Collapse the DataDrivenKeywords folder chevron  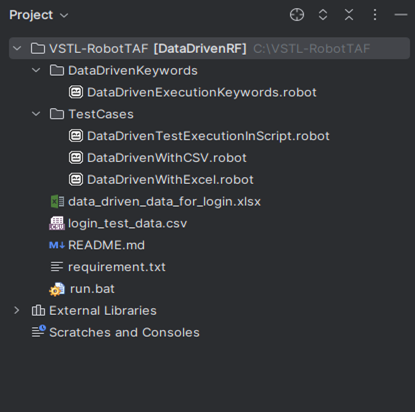click(x=36, y=70)
